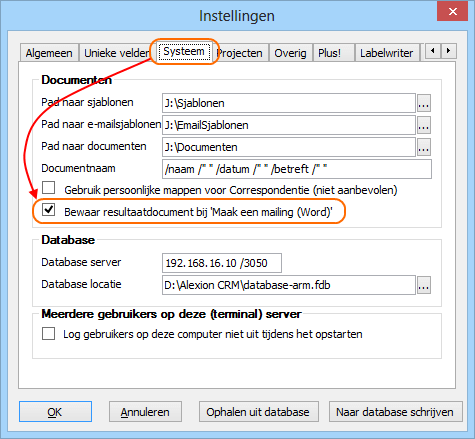Switch to the Overig tab
The height and width of the screenshot is (439, 475).
coord(290,53)
